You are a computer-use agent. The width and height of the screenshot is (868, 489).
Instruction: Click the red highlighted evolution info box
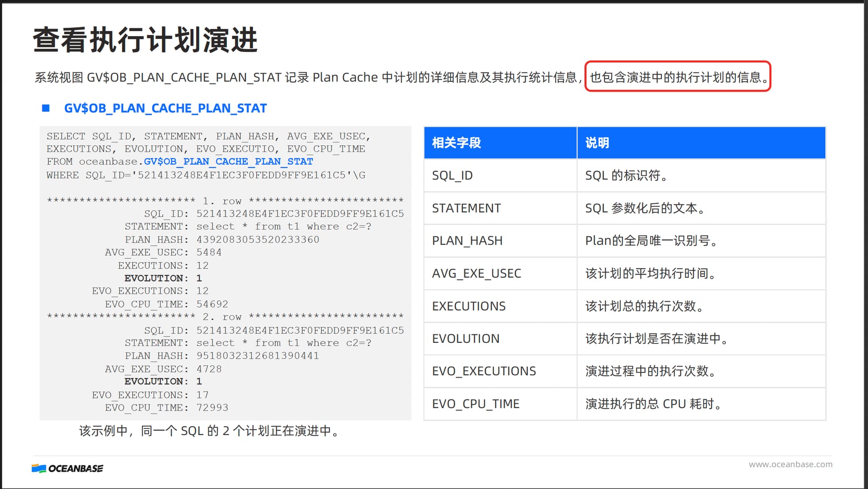click(x=677, y=76)
